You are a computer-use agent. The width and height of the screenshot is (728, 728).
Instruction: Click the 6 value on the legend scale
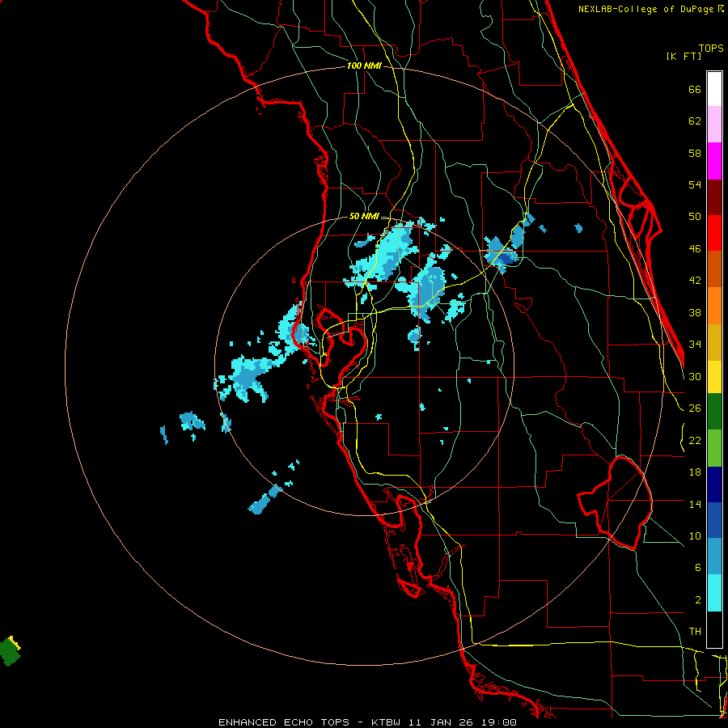click(x=697, y=568)
